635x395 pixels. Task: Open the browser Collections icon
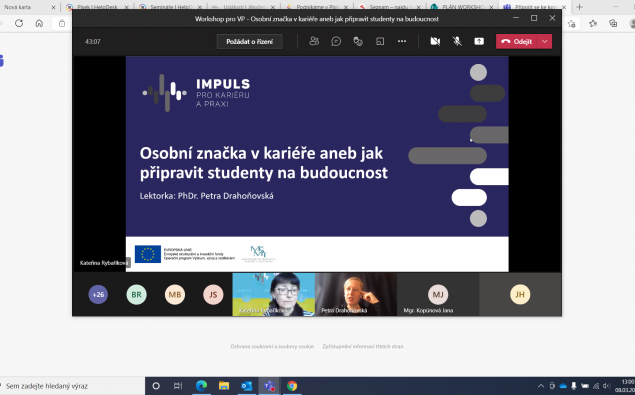[x=613, y=23]
